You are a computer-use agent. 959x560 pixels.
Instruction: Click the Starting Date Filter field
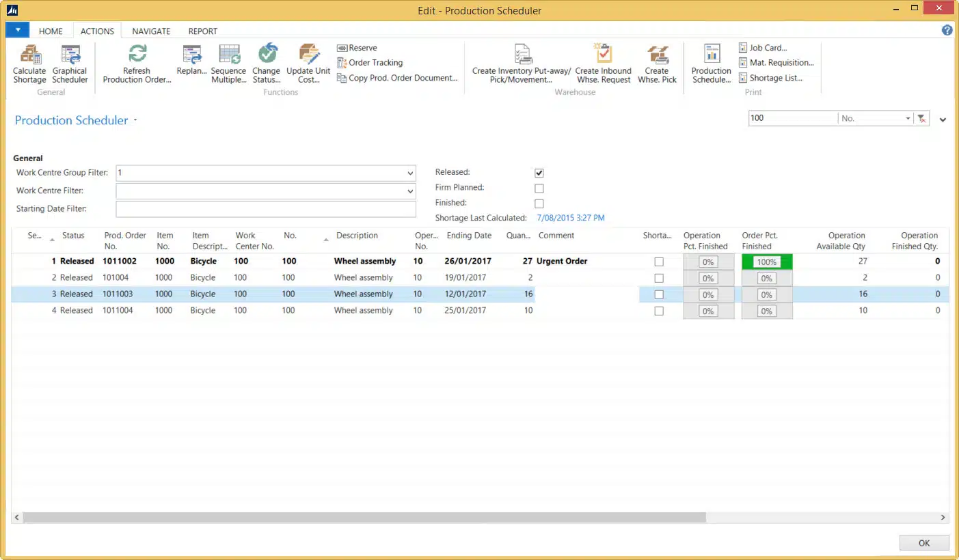[266, 209]
